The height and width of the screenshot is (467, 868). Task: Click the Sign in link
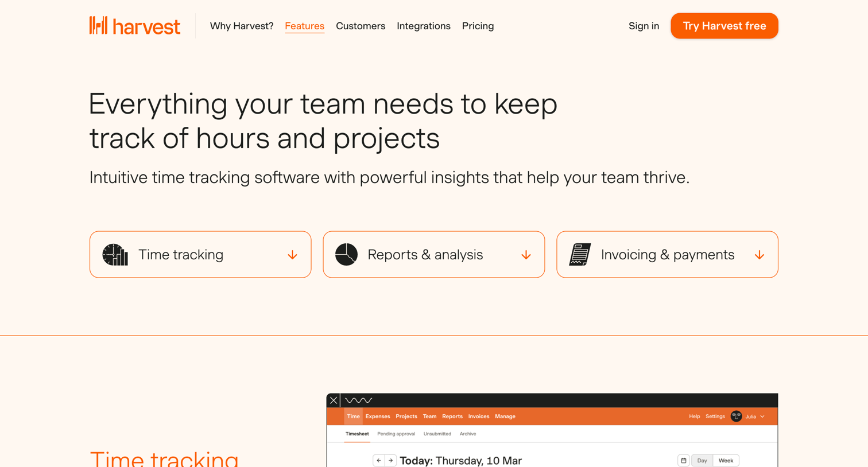[644, 26]
